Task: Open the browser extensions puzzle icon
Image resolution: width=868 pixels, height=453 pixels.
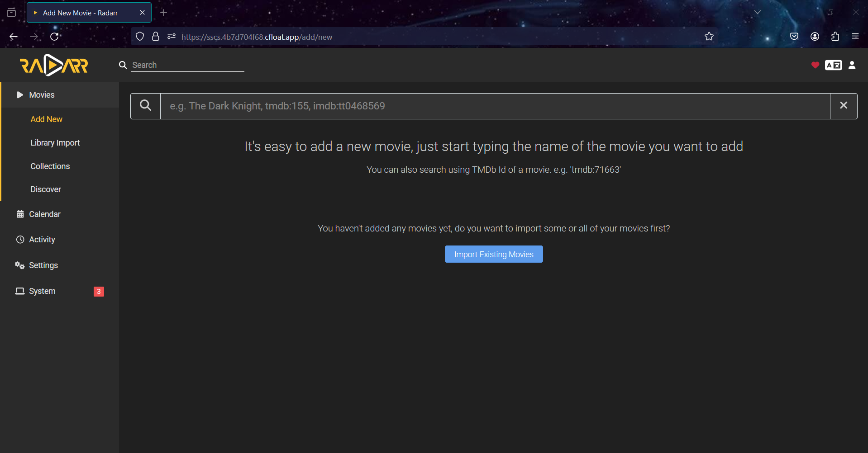Action: [835, 37]
